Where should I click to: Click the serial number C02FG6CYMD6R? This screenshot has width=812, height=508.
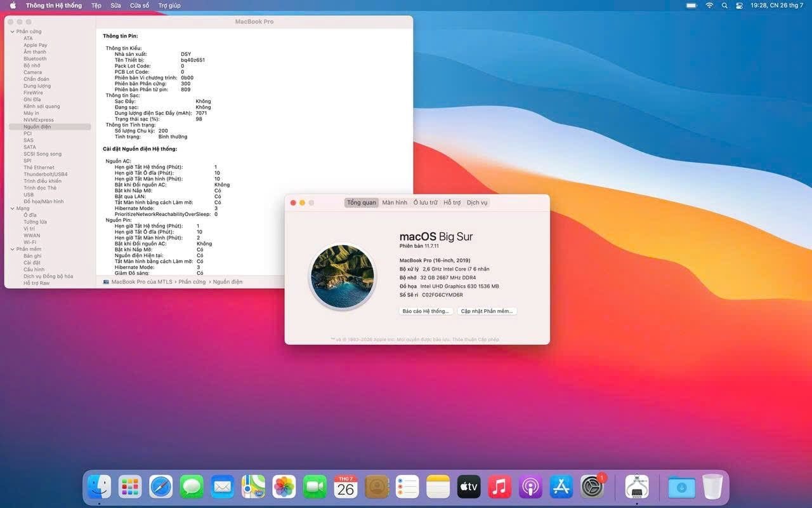click(x=443, y=295)
